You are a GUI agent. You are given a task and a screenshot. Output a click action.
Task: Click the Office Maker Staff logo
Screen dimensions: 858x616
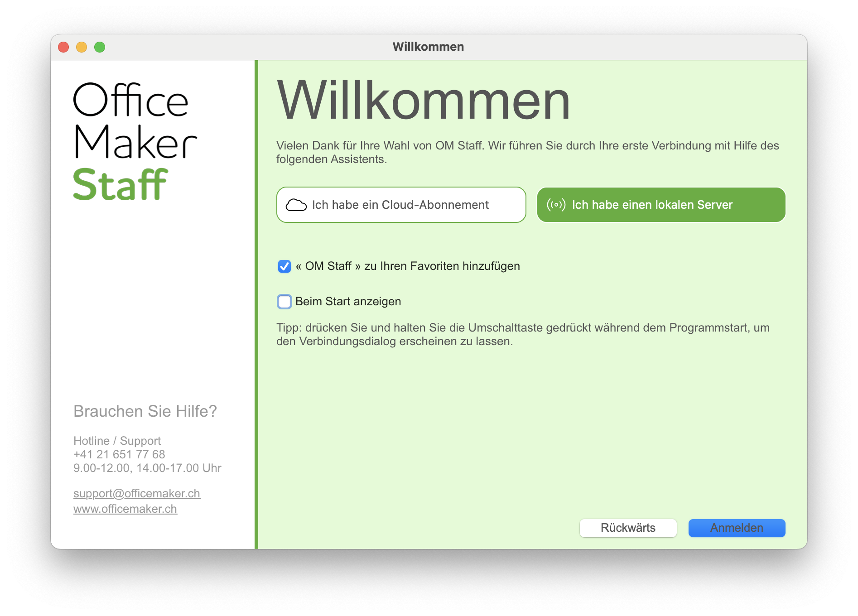tap(135, 141)
